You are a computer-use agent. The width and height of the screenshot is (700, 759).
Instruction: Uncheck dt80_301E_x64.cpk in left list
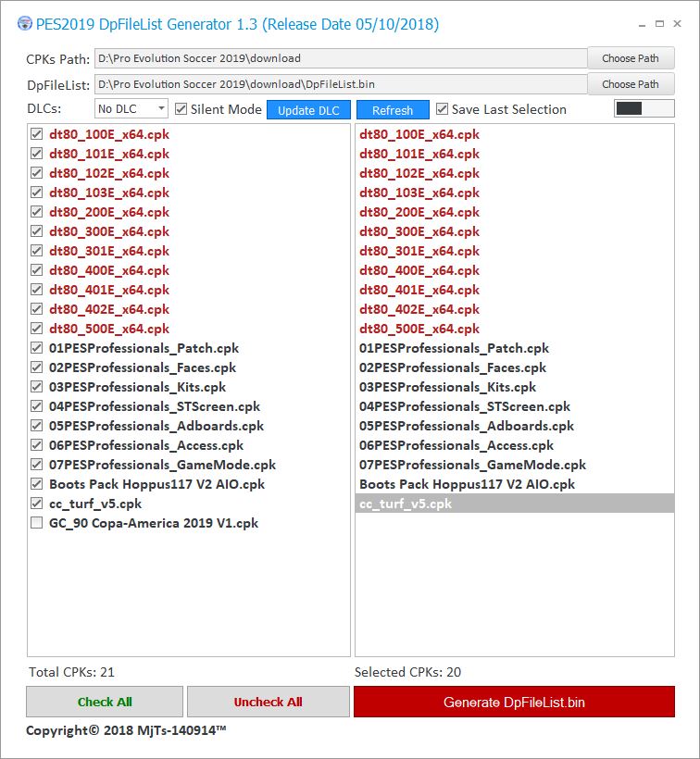point(36,250)
